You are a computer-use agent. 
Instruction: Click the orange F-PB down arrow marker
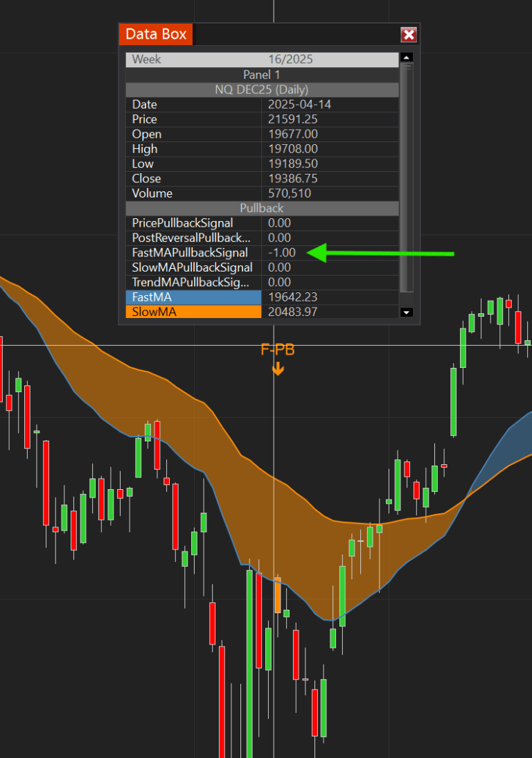click(278, 369)
